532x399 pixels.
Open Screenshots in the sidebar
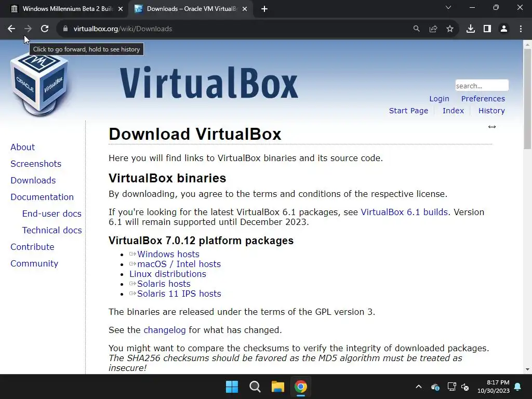pos(36,164)
